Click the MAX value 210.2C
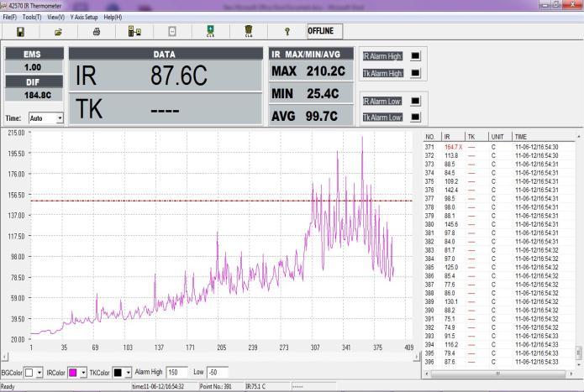 [x=326, y=71]
